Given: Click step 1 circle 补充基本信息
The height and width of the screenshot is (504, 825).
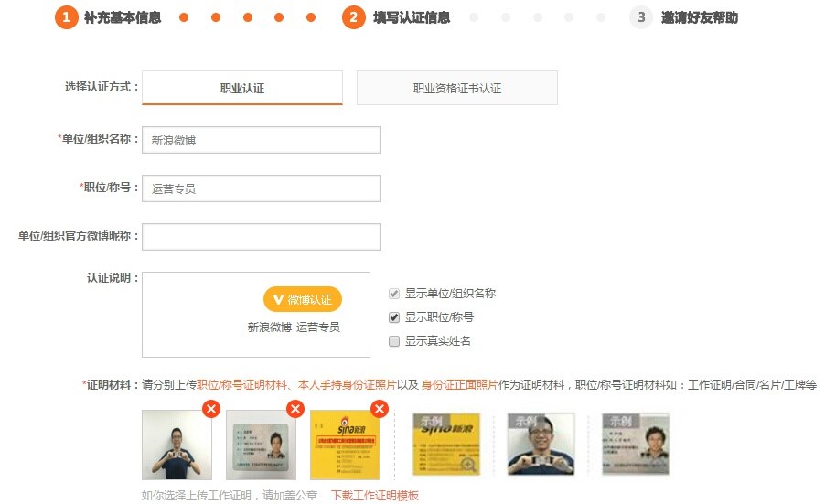Looking at the screenshot, I should pyautogui.click(x=66, y=17).
